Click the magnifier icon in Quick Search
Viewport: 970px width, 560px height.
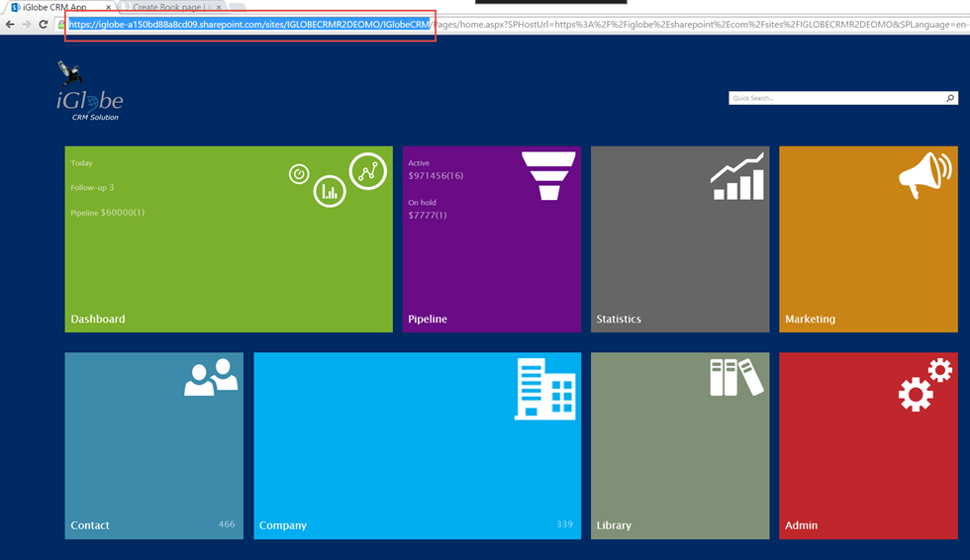[x=950, y=98]
